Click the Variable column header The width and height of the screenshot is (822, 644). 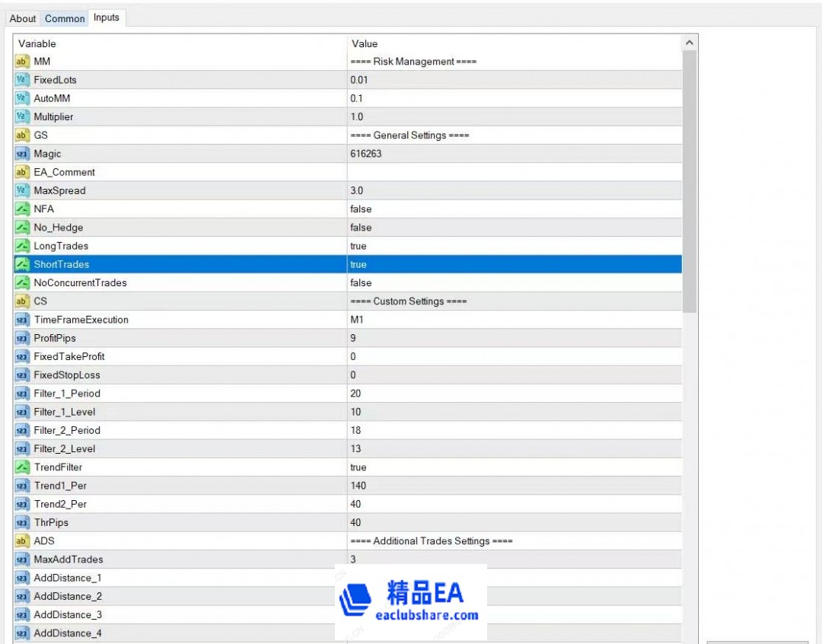point(180,43)
